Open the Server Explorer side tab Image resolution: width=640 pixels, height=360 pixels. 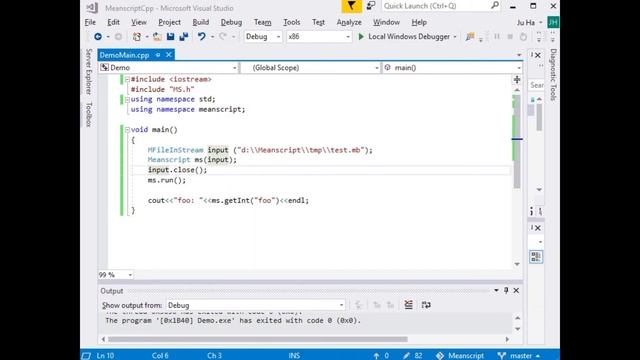89,72
